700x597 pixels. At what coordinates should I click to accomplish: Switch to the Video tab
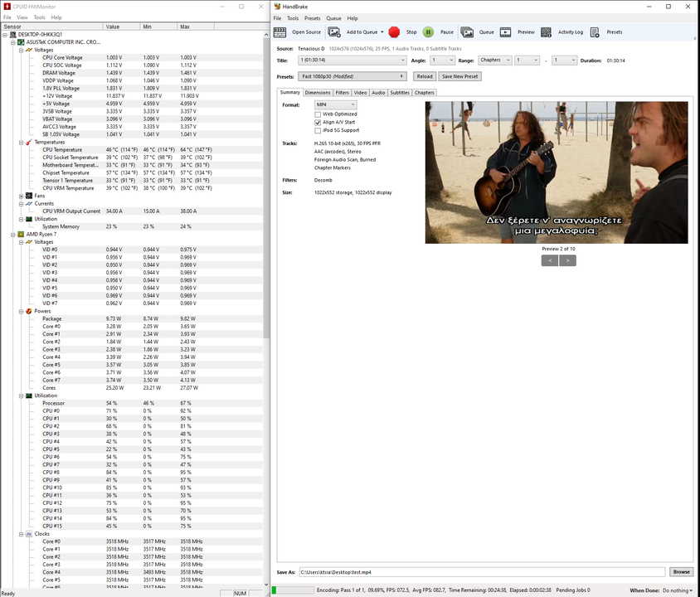tap(360, 93)
